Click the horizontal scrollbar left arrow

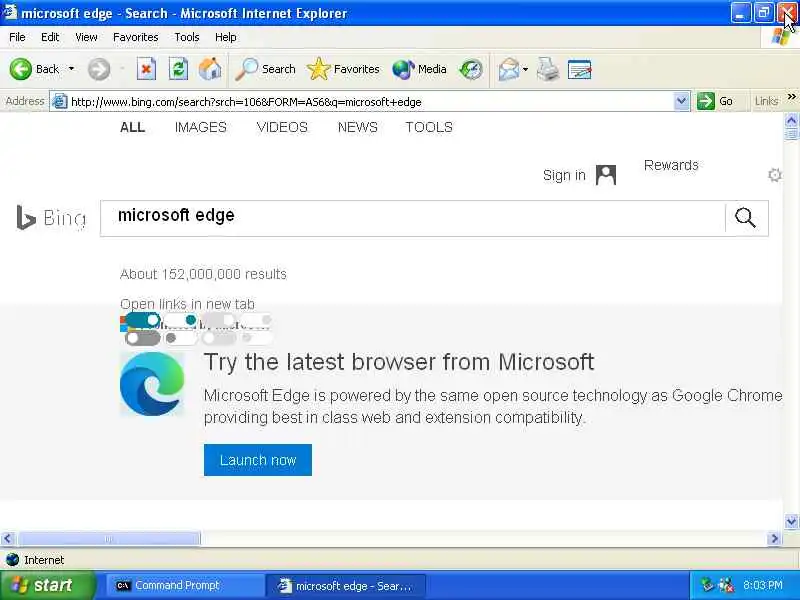8,538
